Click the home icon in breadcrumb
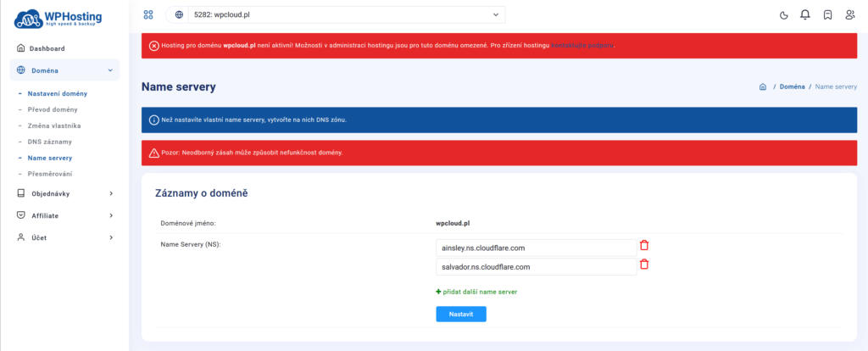 pos(763,86)
